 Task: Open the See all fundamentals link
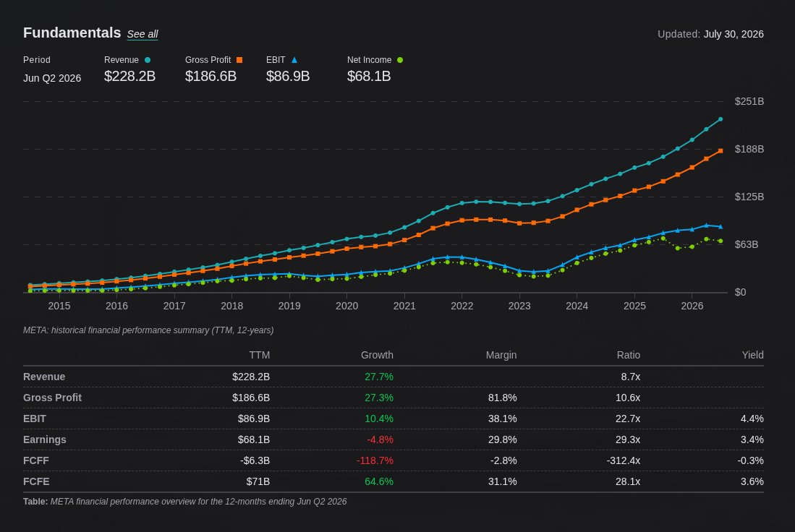(143, 34)
